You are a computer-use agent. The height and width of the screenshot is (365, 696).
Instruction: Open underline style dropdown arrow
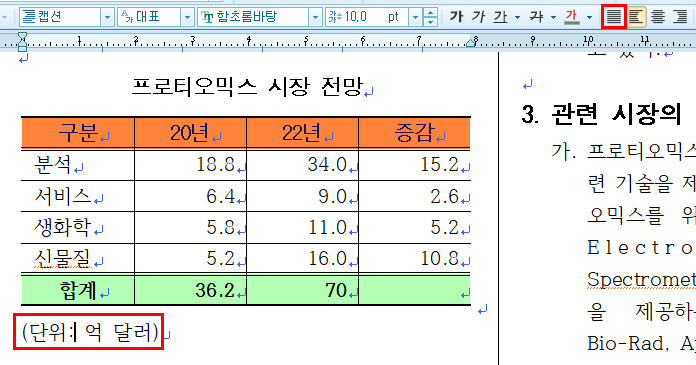pos(518,18)
